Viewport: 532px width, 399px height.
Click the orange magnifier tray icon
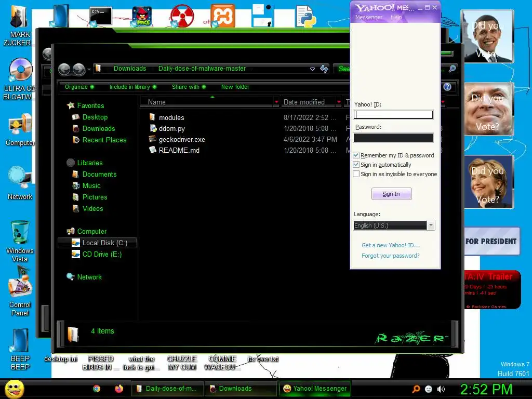[x=416, y=389]
